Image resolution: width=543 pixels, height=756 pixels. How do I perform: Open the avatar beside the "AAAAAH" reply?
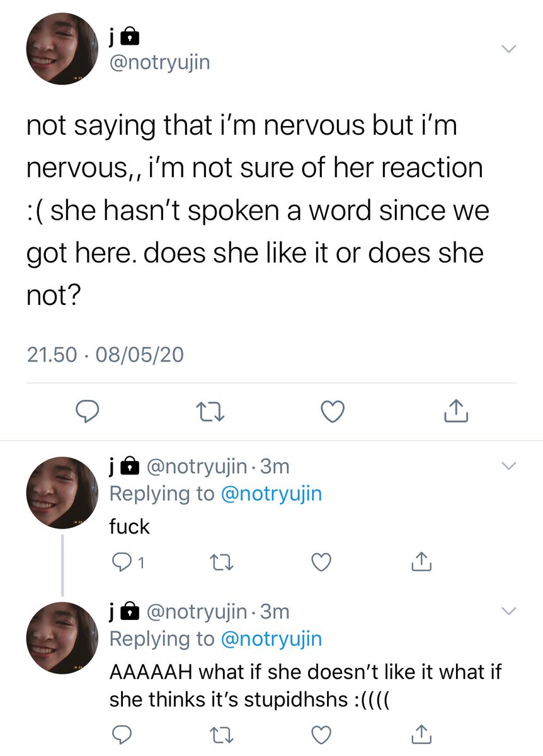62,638
